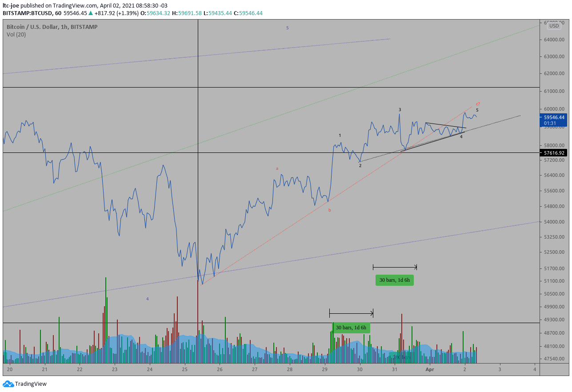Click the 63000.00 price axis label
The height and width of the screenshot is (392, 572).
pos(554,57)
